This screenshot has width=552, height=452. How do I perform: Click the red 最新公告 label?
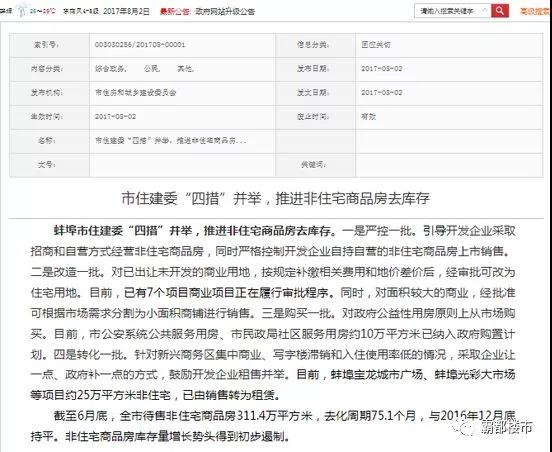coord(174,11)
